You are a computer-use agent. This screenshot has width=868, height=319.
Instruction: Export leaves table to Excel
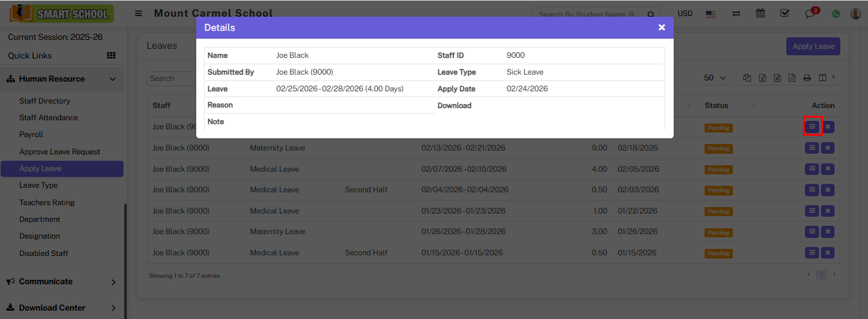point(762,78)
